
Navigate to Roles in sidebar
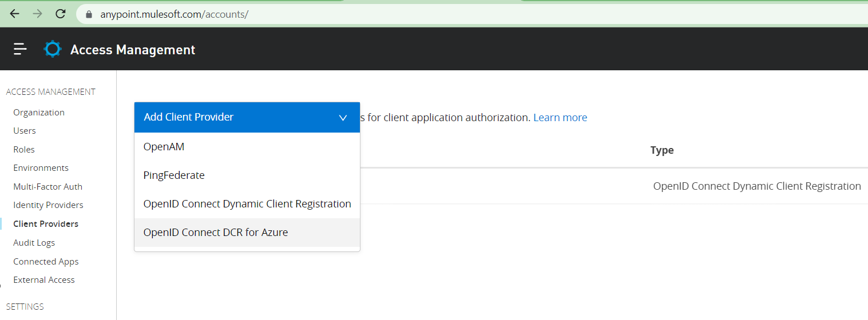point(24,150)
